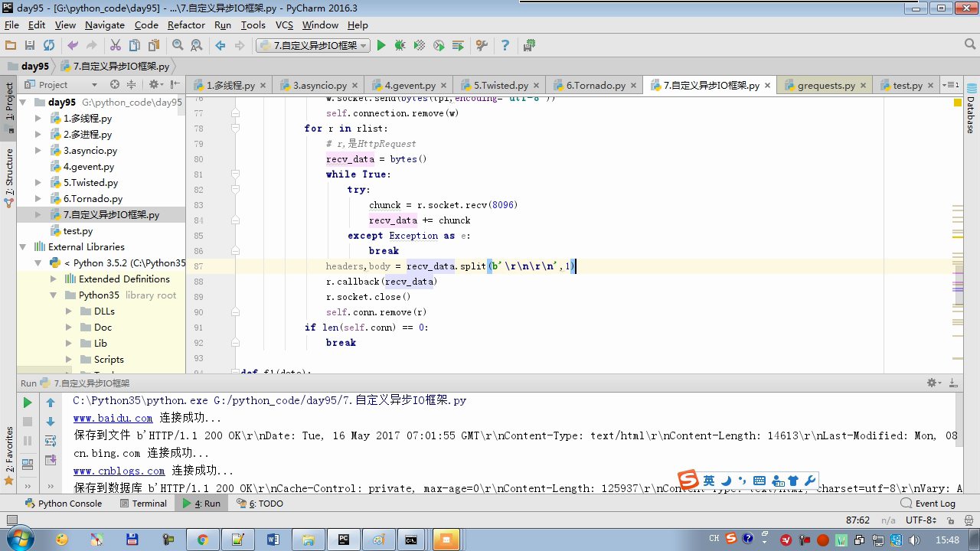Open Settings via the wrench toolbar icon
This screenshot has height=551, width=980.
point(482,46)
